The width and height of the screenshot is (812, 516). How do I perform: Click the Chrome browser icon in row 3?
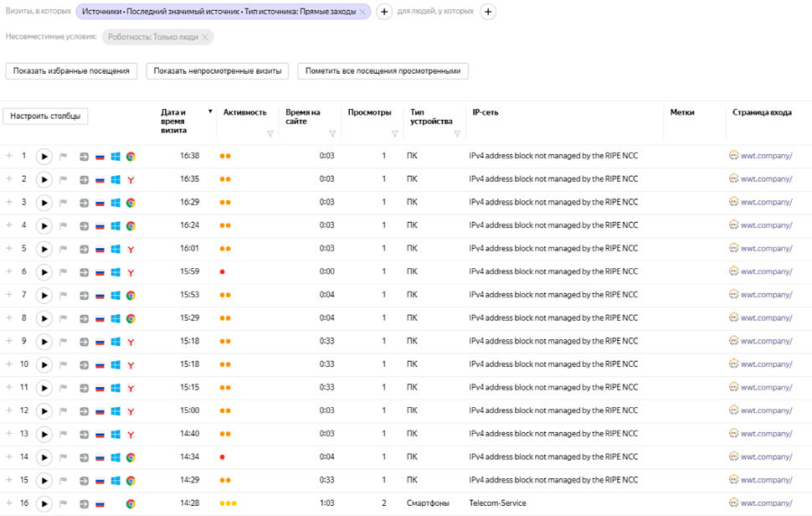click(x=131, y=203)
